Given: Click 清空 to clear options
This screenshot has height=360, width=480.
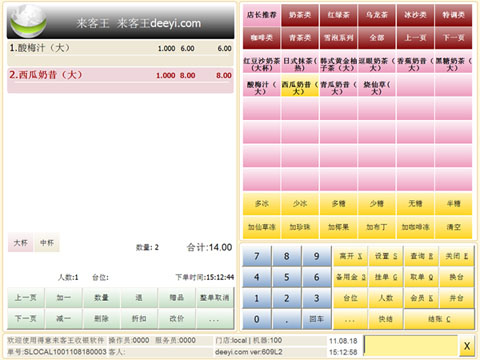Looking at the screenshot, I should (453, 227).
